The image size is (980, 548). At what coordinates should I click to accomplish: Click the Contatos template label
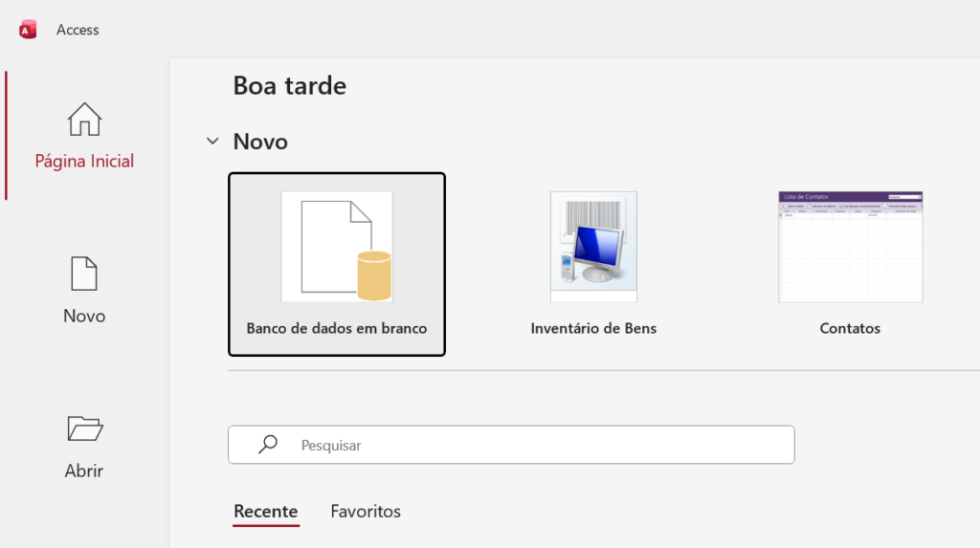pos(850,328)
